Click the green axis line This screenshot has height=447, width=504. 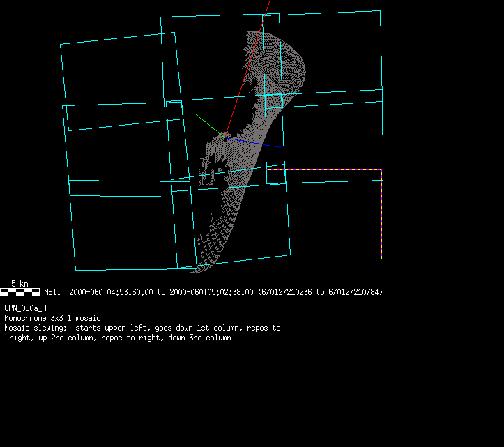tap(210, 126)
